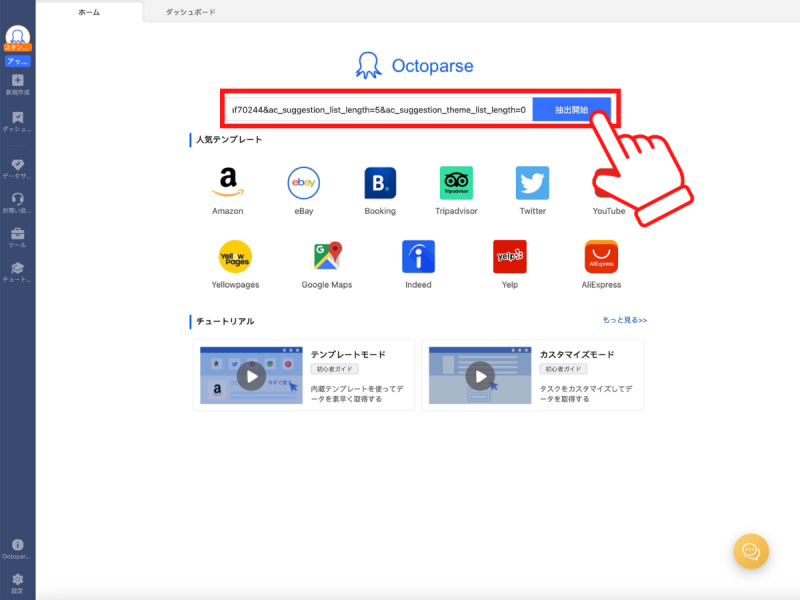Switch to the ホーム tab
The image size is (800, 600).
[x=89, y=12]
